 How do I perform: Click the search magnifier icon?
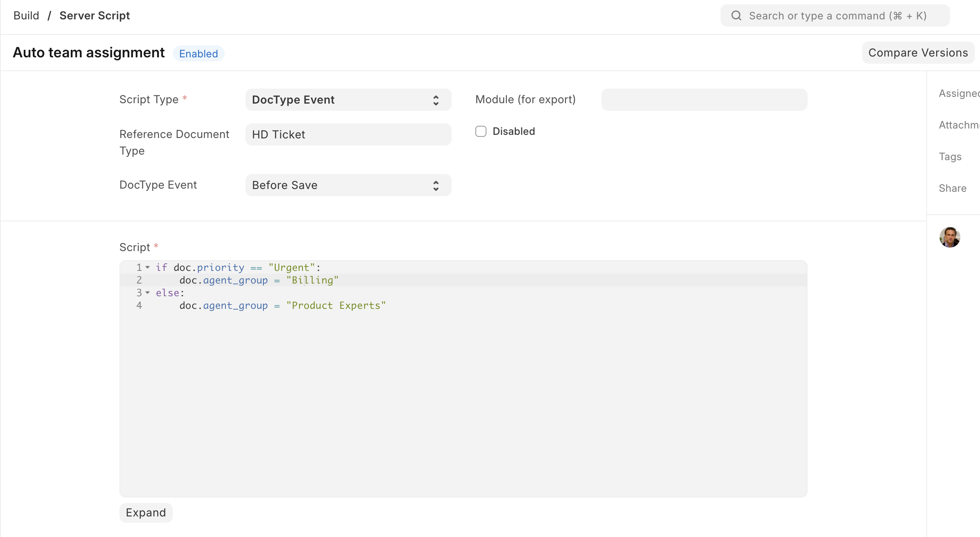click(x=736, y=16)
